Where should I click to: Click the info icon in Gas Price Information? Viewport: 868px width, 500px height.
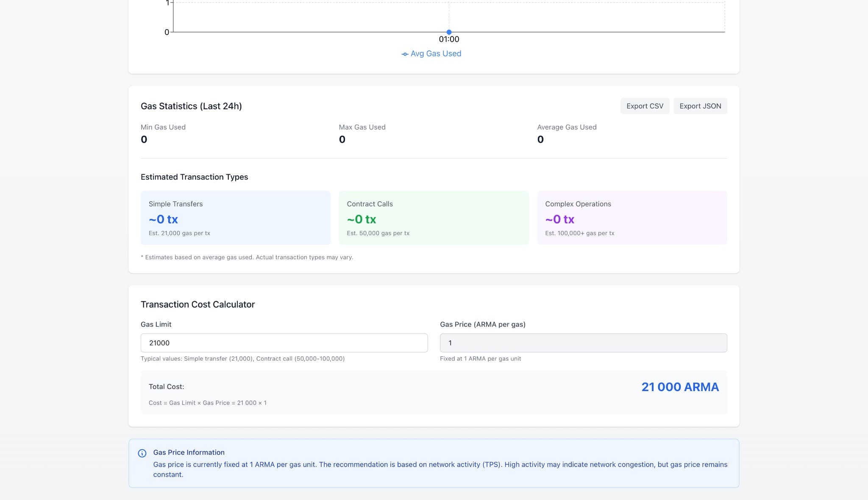pyautogui.click(x=142, y=453)
